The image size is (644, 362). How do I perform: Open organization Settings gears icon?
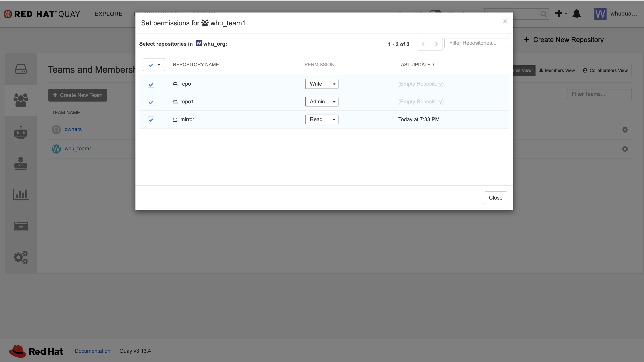click(21, 257)
